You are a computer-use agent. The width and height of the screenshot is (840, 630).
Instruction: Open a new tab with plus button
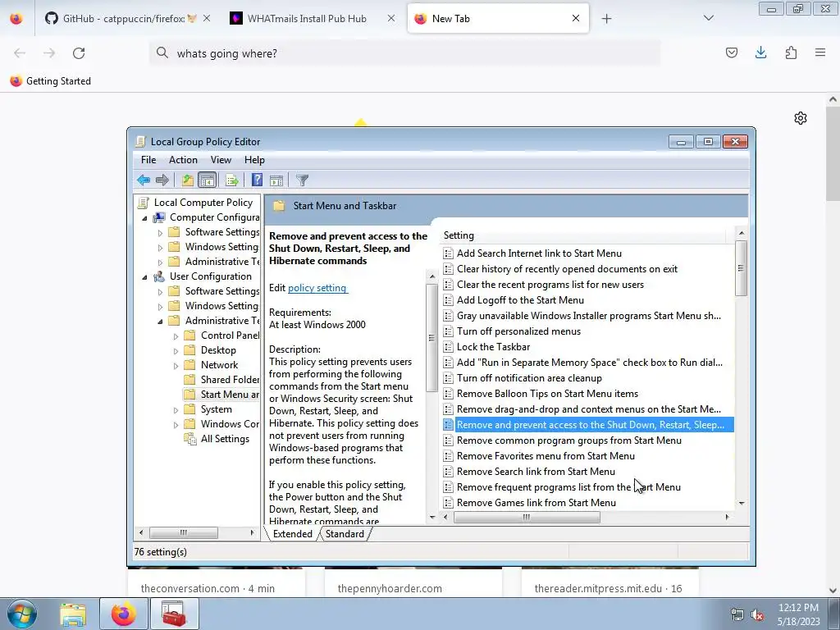tap(606, 19)
